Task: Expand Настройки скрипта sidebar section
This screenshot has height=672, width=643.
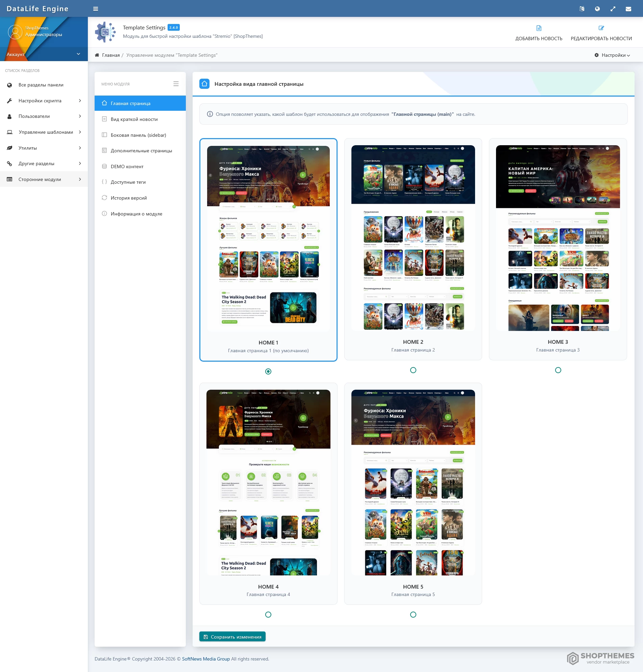Action: [44, 101]
